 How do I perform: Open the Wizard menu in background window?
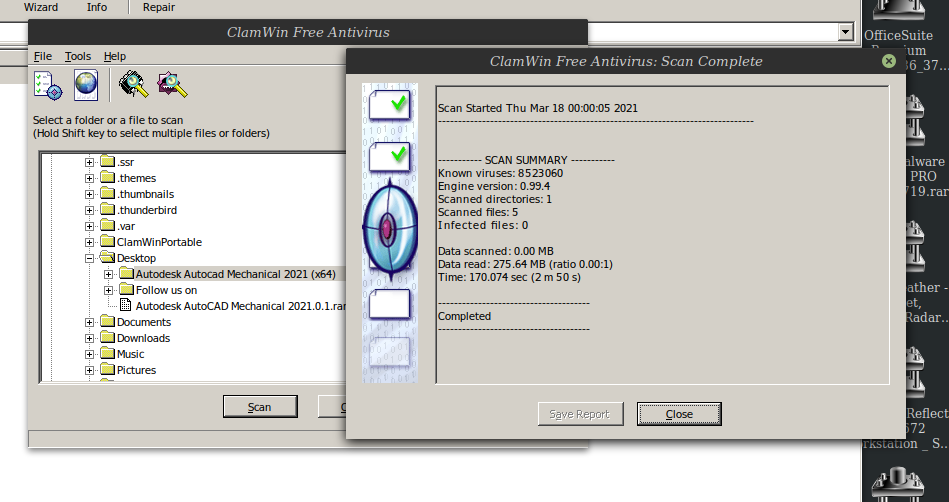click(41, 7)
